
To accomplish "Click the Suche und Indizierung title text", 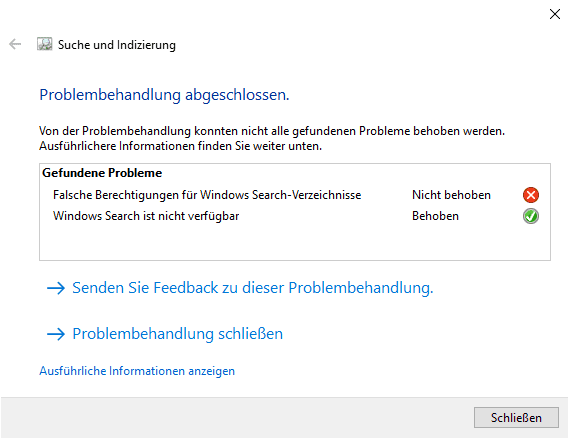I will tap(117, 45).
